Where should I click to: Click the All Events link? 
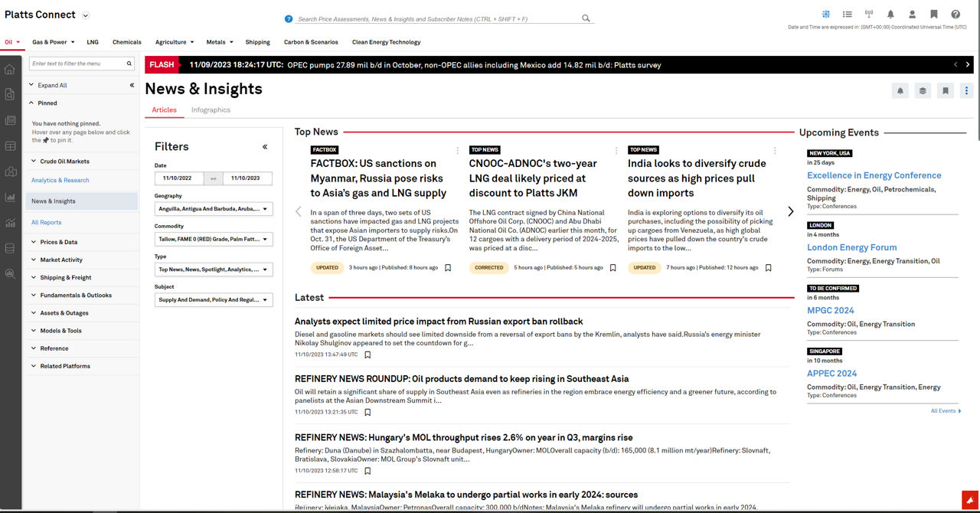pos(945,411)
